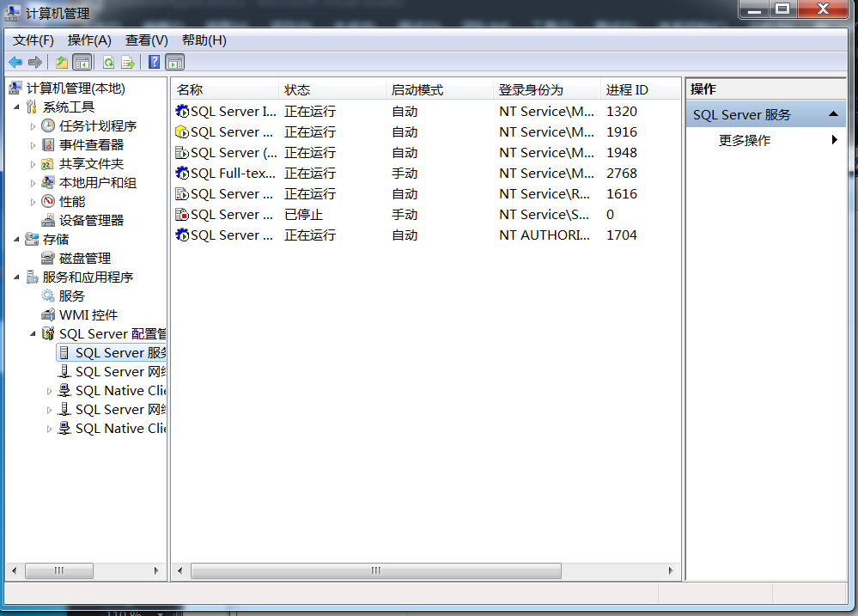Click the Refresh toolbar icon
The height and width of the screenshot is (616, 858).
coord(109,63)
